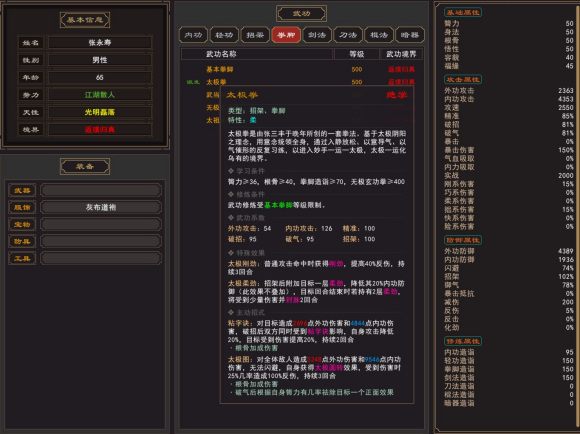Select the 招架 tab in the skill tab bar

click(x=255, y=35)
